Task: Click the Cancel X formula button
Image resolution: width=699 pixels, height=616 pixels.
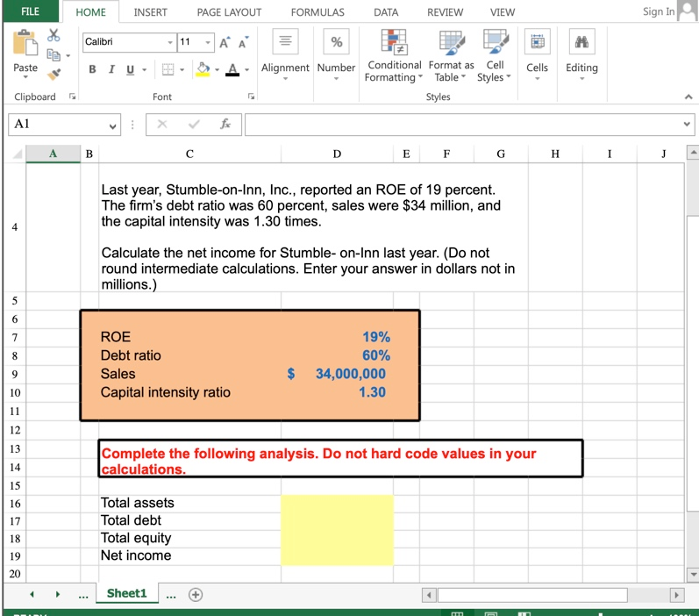Action: tap(162, 124)
